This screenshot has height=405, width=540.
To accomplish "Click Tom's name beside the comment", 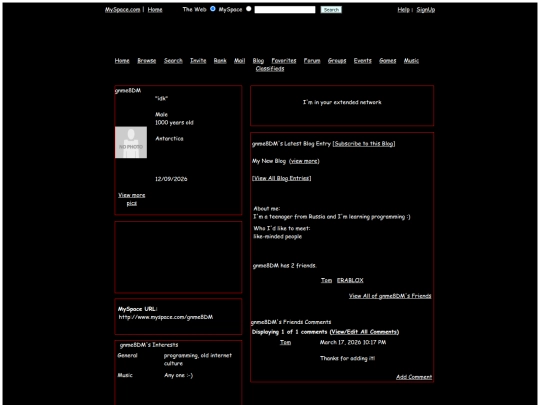I will (x=285, y=342).
